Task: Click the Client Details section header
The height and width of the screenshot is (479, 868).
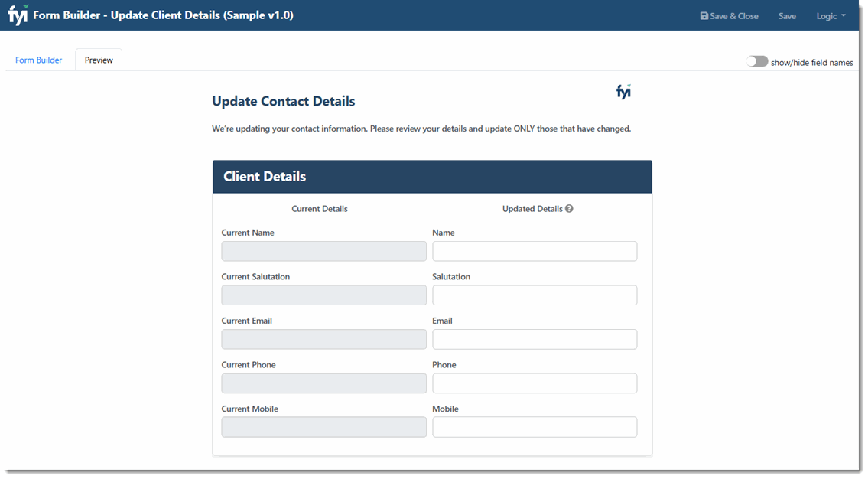Action: click(432, 177)
